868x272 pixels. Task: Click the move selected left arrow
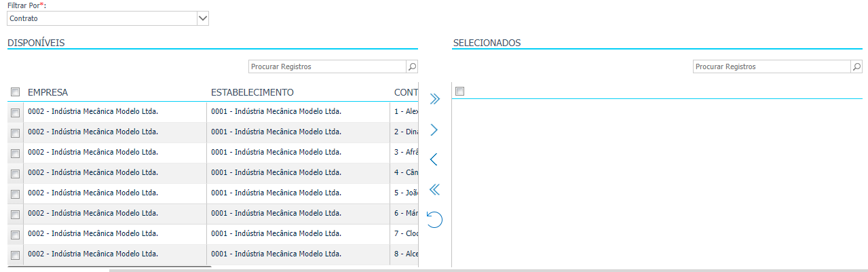(434, 159)
